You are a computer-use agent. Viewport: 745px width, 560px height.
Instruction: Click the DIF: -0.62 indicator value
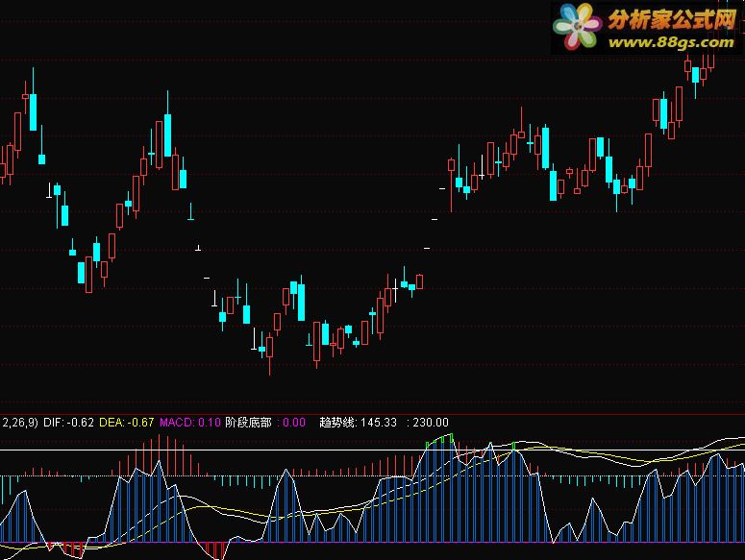point(68,423)
